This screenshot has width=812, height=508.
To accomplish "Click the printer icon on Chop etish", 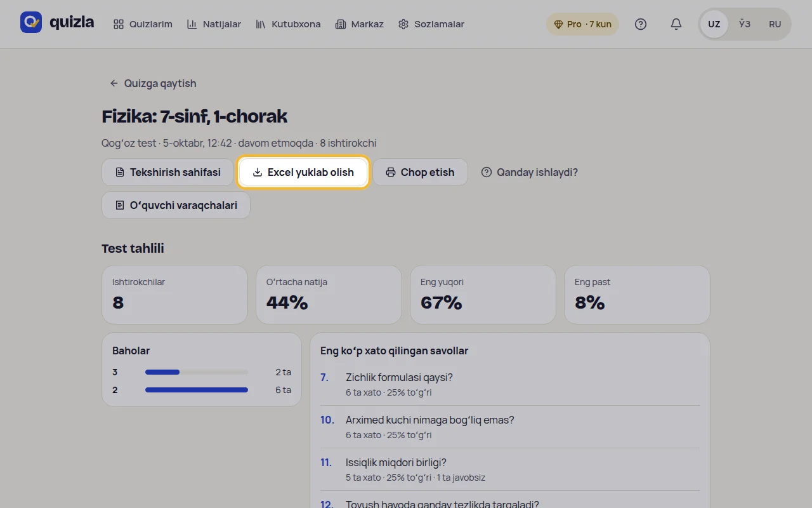I will (x=391, y=172).
